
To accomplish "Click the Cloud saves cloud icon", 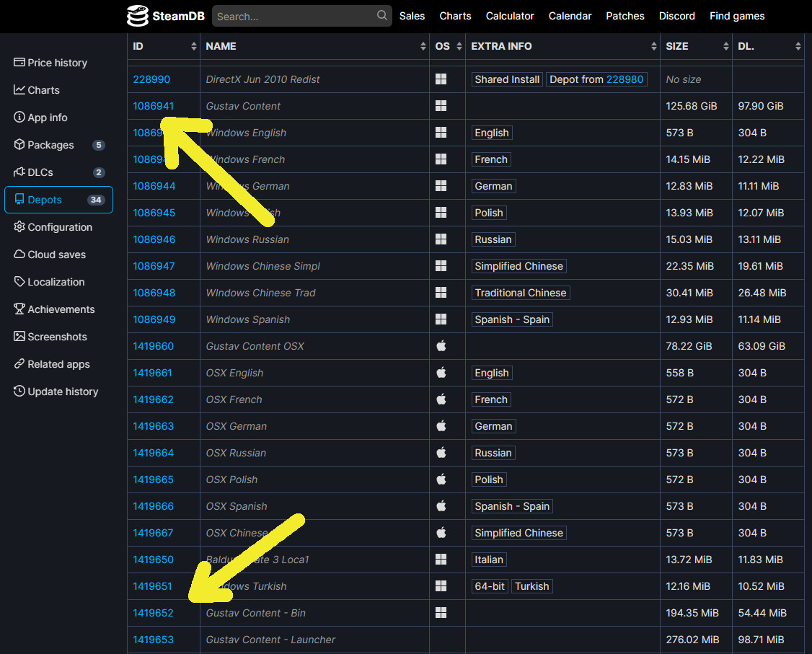I will tap(19, 255).
